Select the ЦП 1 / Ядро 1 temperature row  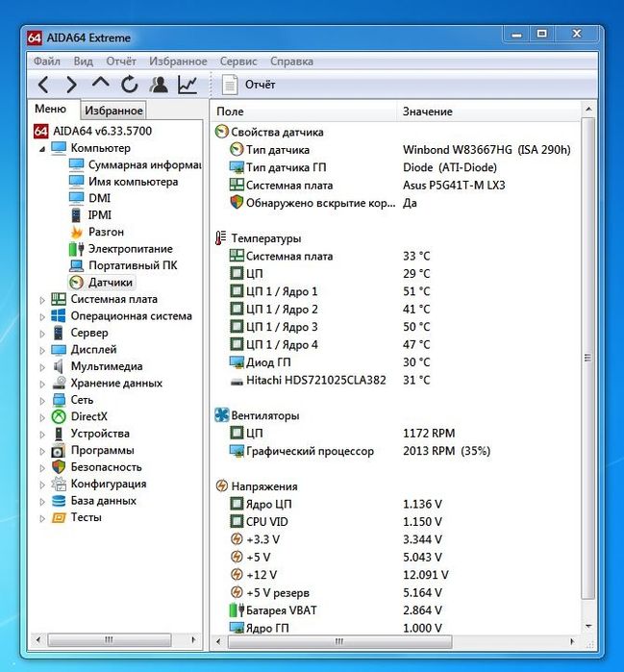pos(394,291)
